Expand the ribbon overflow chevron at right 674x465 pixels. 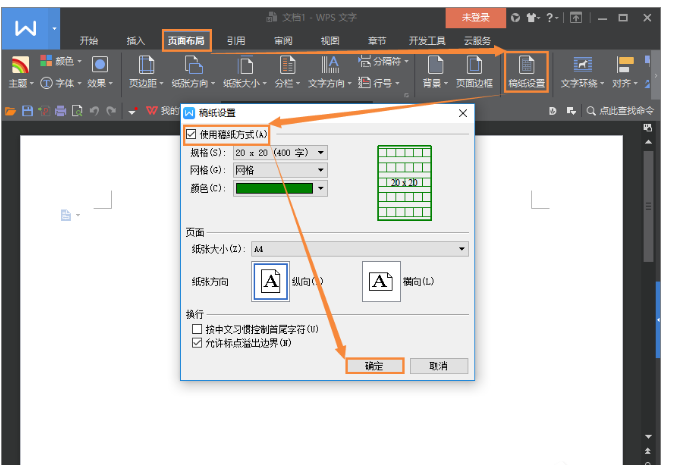coord(656,76)
